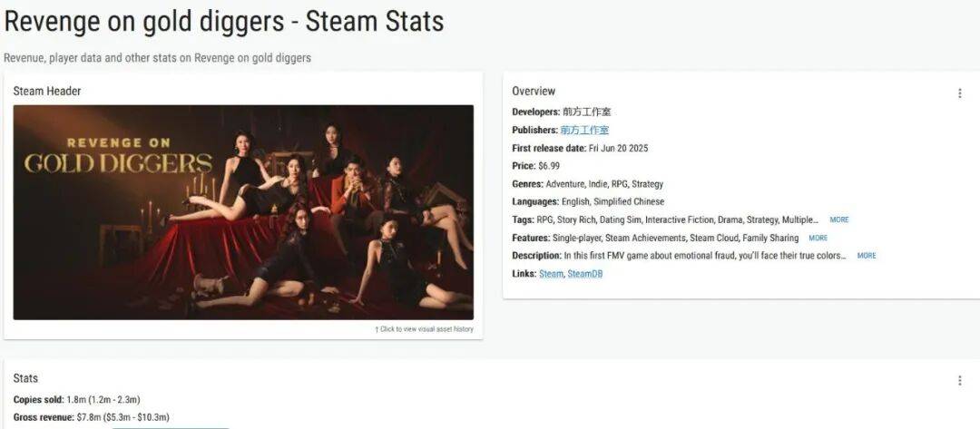The image size is (980, 429).
Task: Click the 'Click to view visual asset history' caption
Action: 426,329
